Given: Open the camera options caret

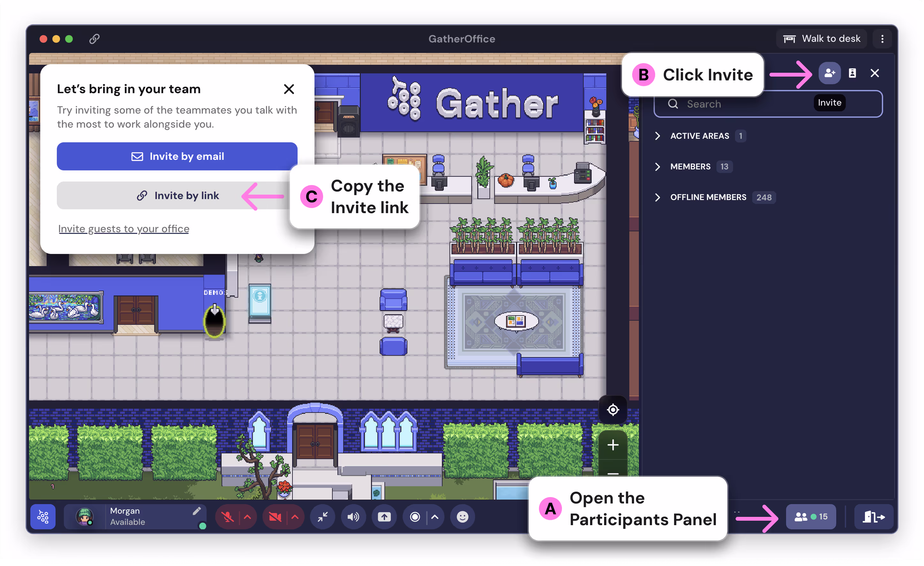Looking at the screenshot, I should coord(295,517).
